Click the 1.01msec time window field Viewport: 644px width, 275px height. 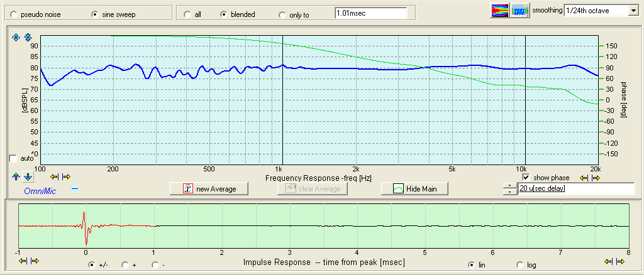point(370,13)
